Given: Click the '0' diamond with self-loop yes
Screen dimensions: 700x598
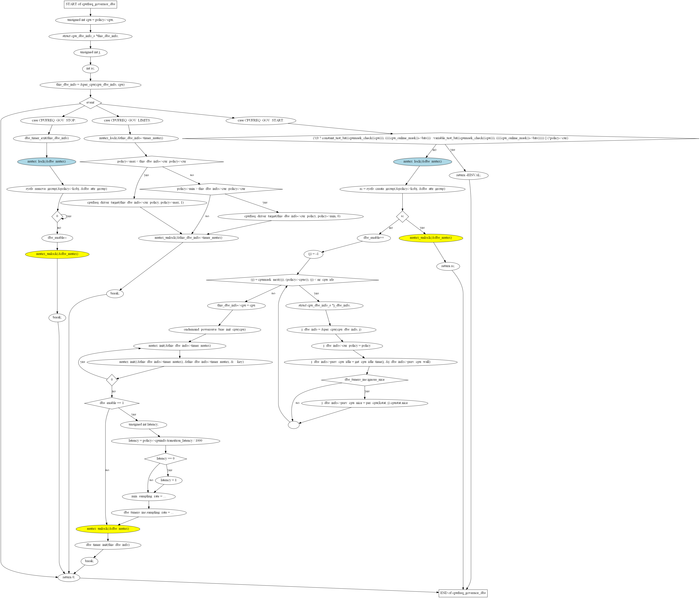Looking at the screenshot, I should 57,216.
